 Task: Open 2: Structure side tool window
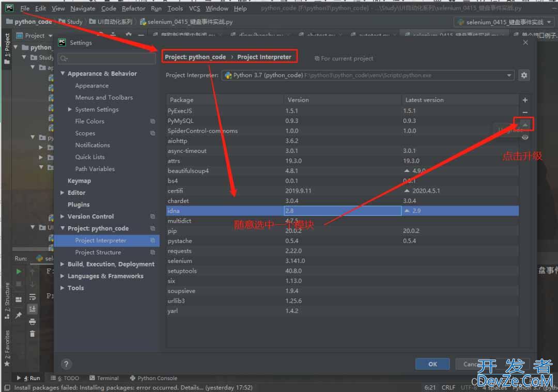(7, 301)
